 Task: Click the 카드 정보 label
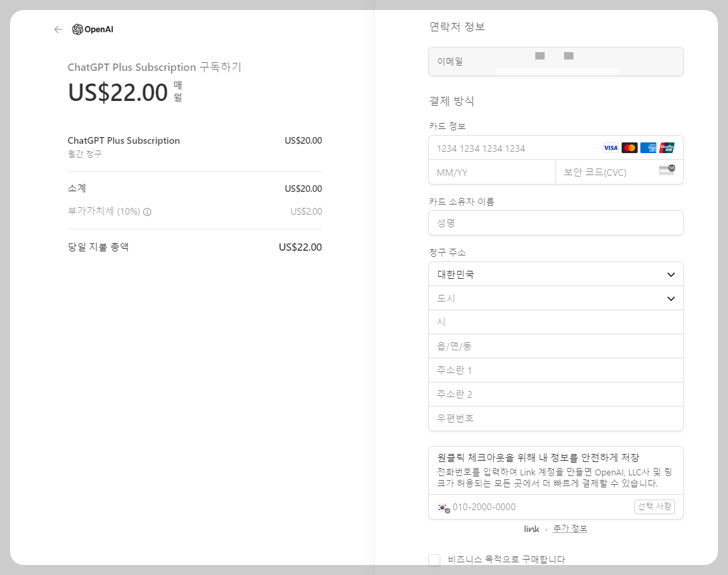tap(448, 126)
